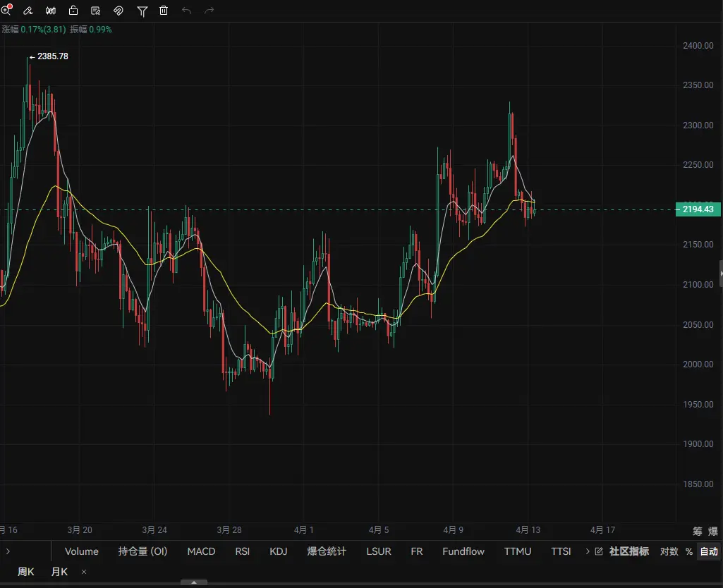Viewport: 723px width, 588px height.
Task: Switch to 周K weekly candles
Action: 25,572
